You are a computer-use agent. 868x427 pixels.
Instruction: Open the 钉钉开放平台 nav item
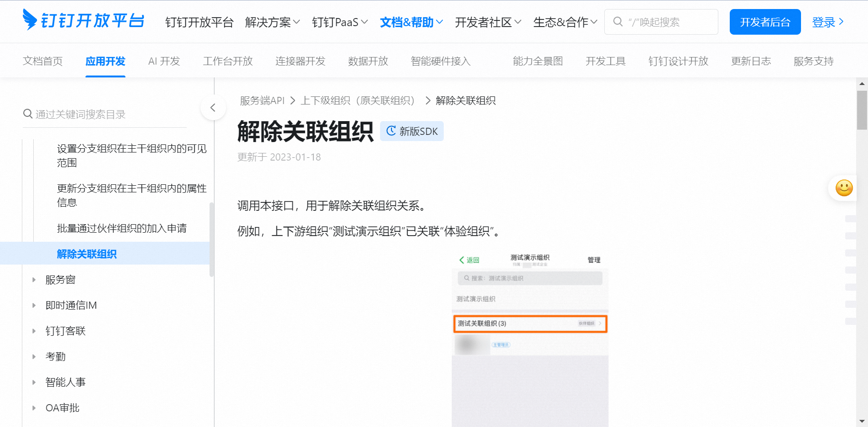(200, 22)
